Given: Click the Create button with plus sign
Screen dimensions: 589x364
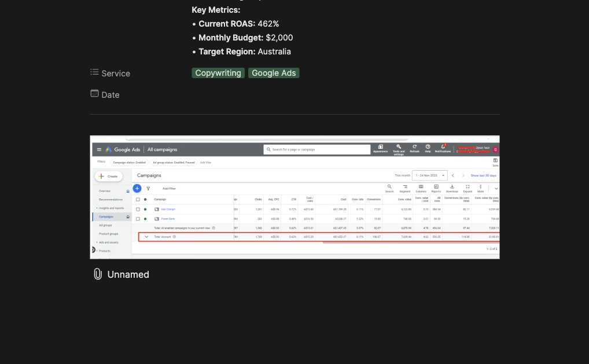Looking at the screenshot, I should (x=109, y=176).
